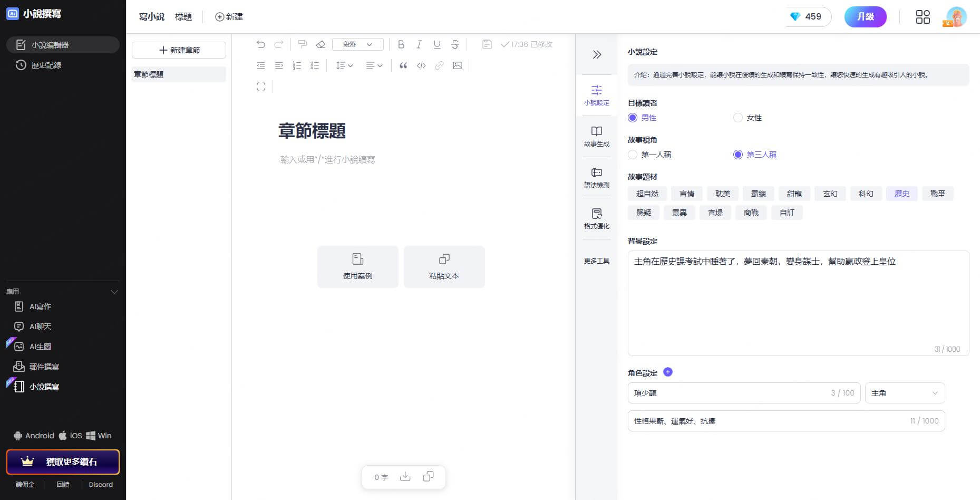The width and height of the screenshot is (980, 500).
Task: Click the 獲取更多鑽石 button
Action: tap(63, 462)
